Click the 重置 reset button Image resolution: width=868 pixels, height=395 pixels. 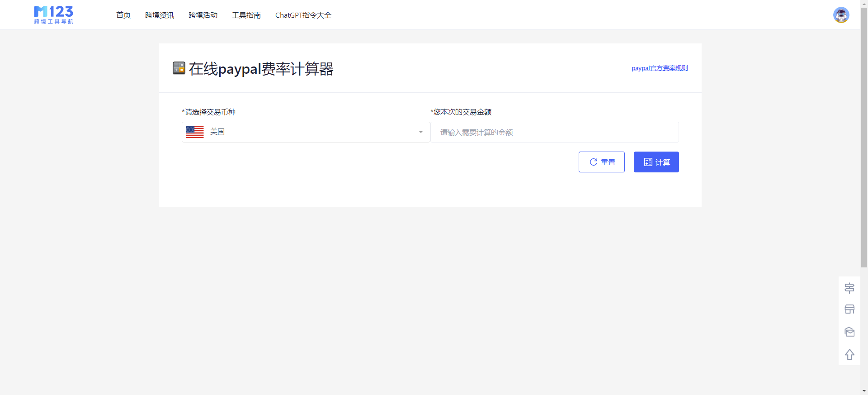click(x=602, y=162)
